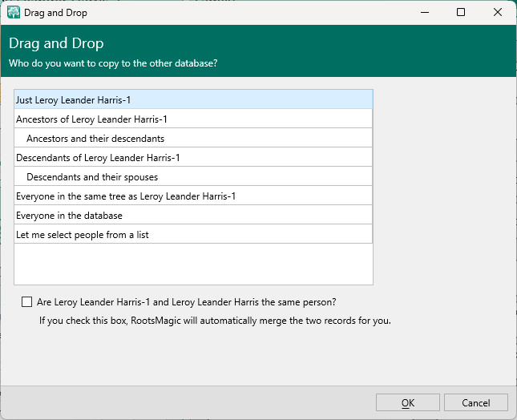The height and width of the screenshot is (420, 517).
Task: Maximize the Drag and Drop dialog
Action: 461,13
